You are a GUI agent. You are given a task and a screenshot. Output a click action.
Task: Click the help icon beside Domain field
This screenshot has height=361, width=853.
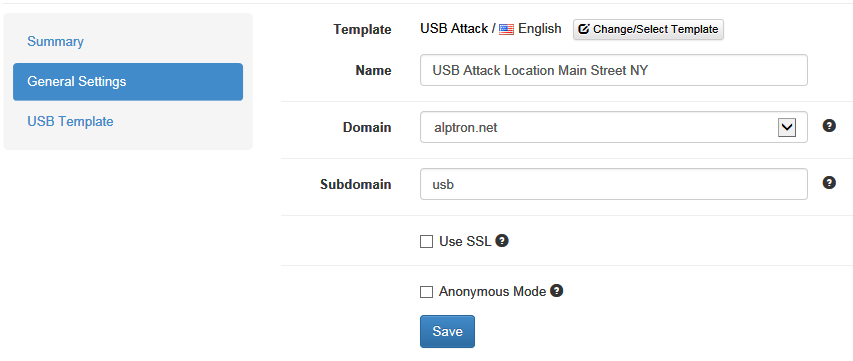829,126
